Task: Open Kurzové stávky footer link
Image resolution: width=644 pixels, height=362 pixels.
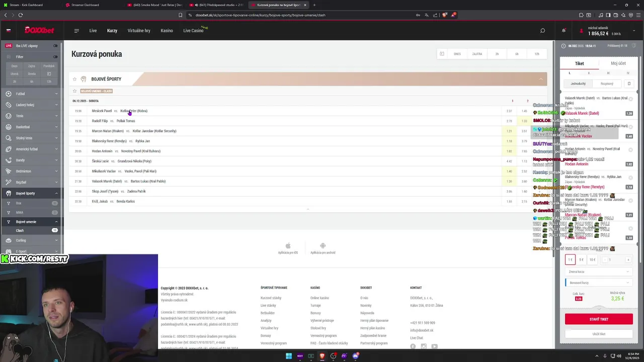Action: click(x=271, y=298)
